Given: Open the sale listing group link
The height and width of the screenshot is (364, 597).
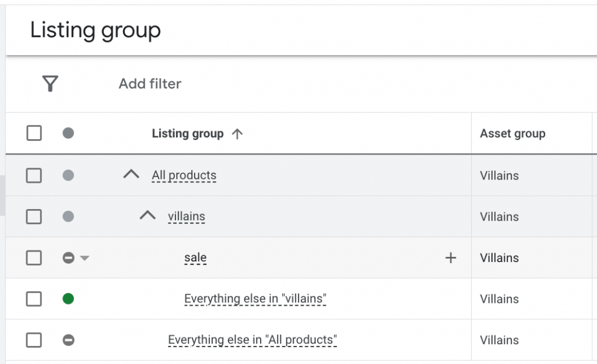Looking at the screenshot, I should coord(195,258).
